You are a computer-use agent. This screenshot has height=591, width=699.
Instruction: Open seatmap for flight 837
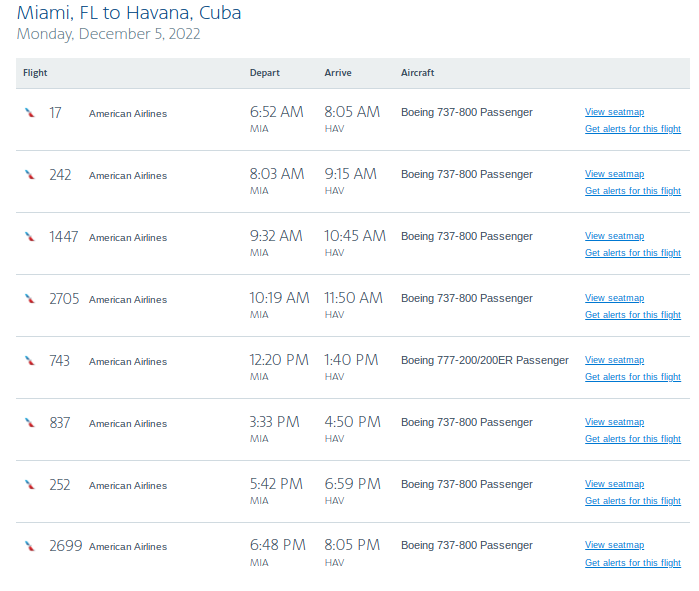614,422
